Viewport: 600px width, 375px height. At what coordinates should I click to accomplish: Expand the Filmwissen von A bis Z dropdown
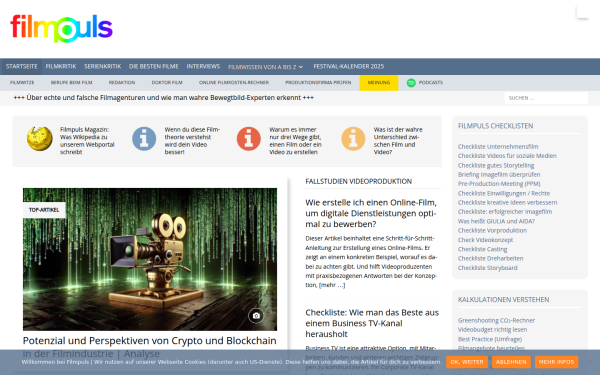pos(266,67)
